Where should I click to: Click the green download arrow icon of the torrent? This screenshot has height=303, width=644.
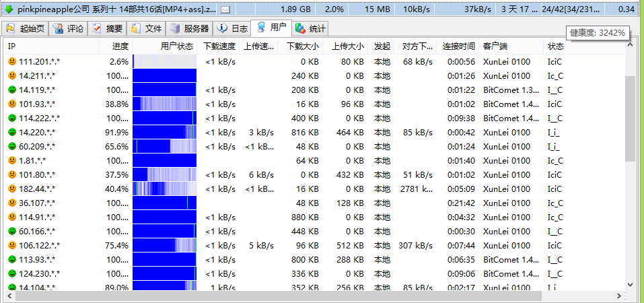coord(8,9)
